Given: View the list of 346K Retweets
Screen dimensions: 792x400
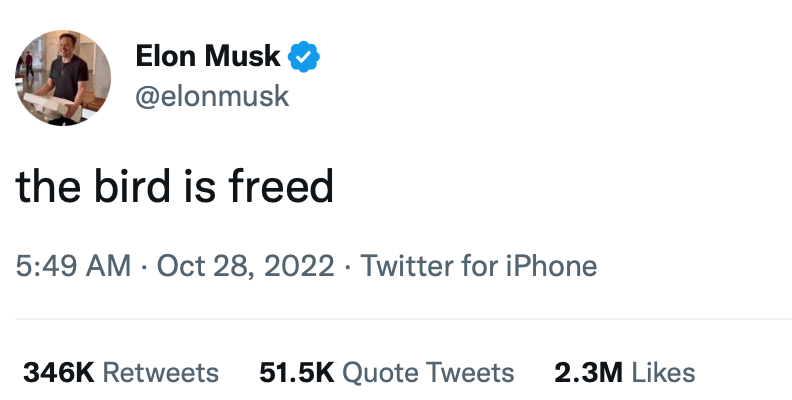Looking at the screenshot, I should coord(121,373).
